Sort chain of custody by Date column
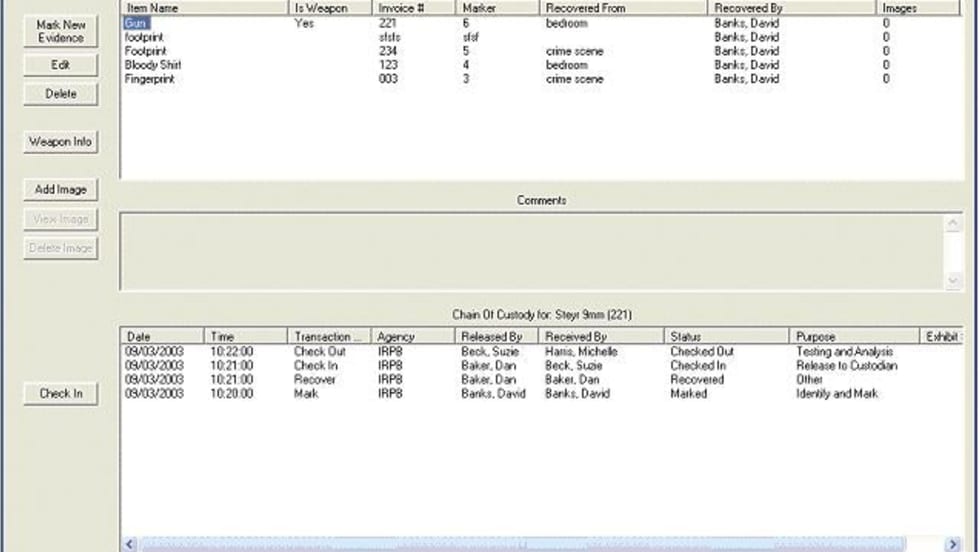The image size is (980, 552). pyautogui.click(x=162, y=337)
